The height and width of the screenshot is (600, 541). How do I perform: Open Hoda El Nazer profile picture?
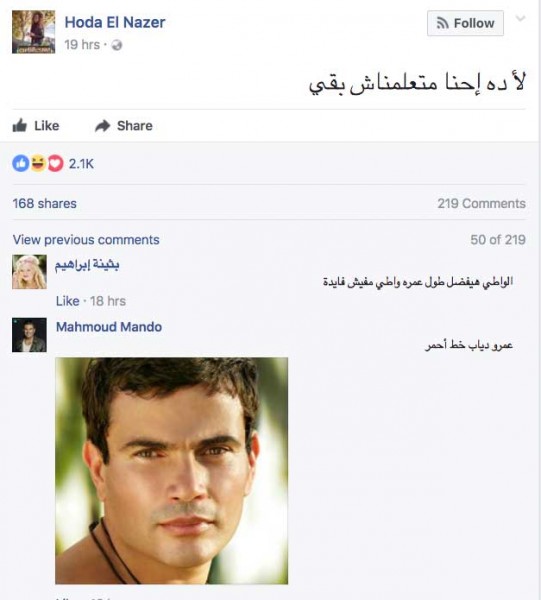pyautogui.click(x=34, y=32)
